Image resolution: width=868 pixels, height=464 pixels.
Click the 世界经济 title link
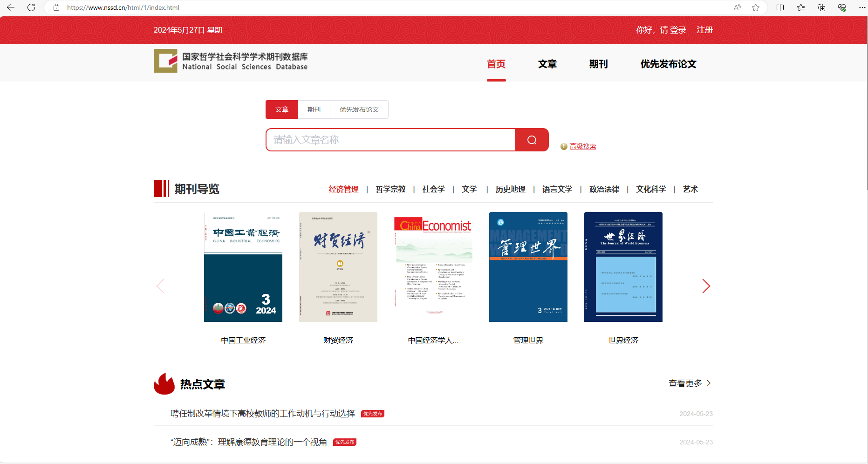[x=623, y=341]
